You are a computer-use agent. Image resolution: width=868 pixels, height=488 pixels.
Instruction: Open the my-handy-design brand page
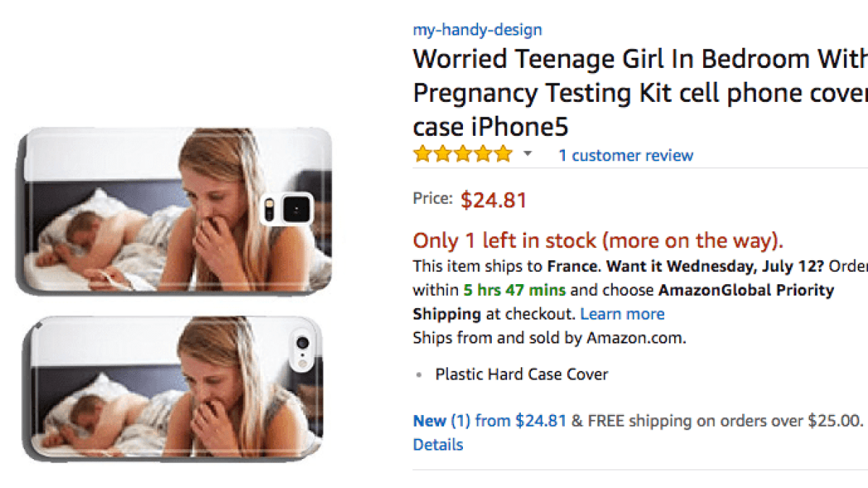point(477,30)
